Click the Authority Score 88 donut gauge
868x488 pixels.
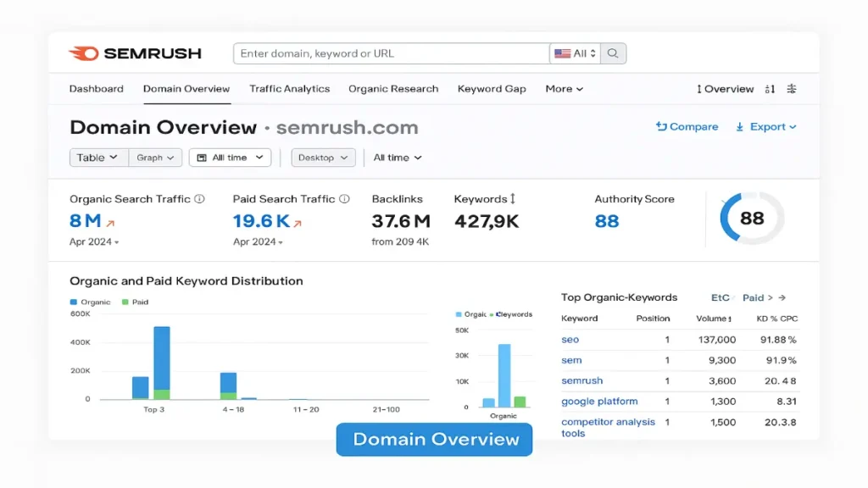(752, 218)
